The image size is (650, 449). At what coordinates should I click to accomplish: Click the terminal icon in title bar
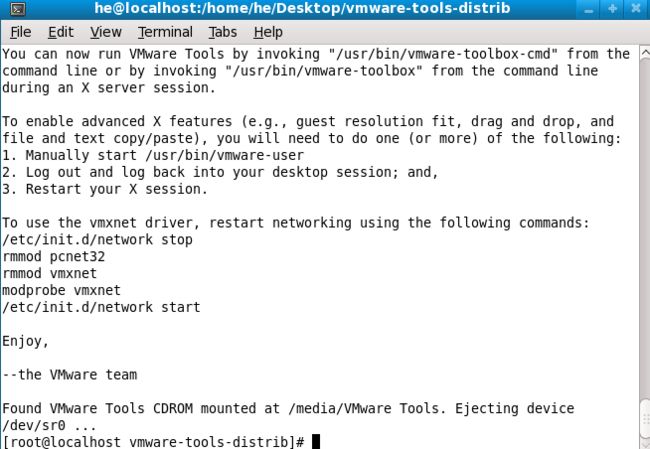coord(17,9)
